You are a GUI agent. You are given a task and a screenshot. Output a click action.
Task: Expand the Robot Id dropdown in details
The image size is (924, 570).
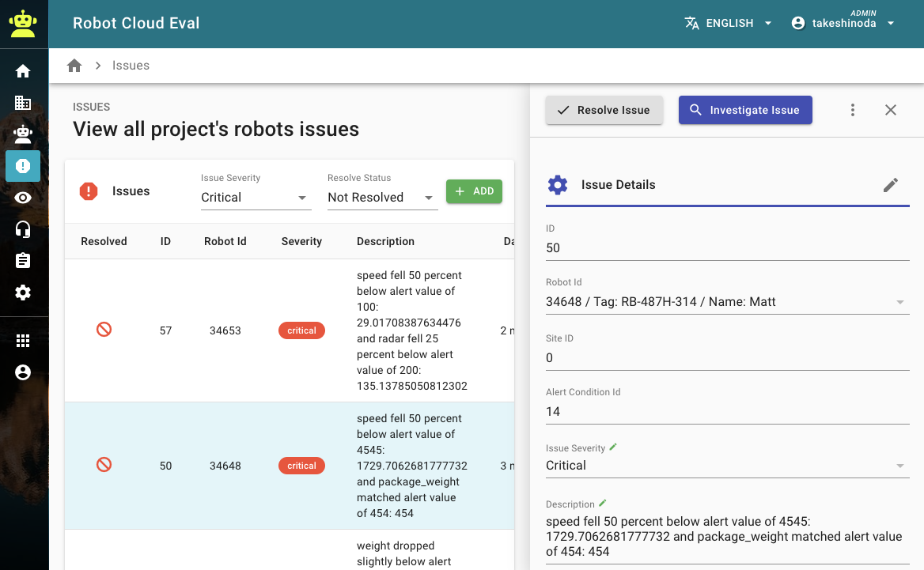tap(899, 302)
